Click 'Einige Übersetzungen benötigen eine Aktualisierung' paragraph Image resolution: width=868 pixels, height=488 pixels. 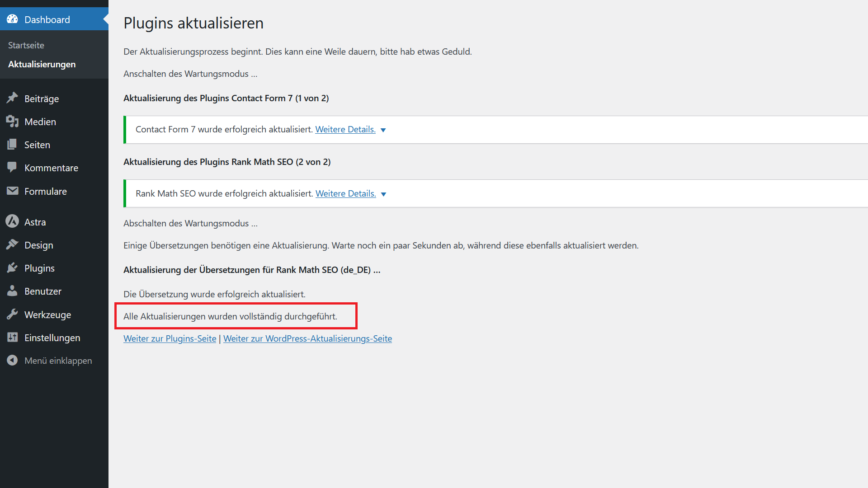[x=381, y=245]
